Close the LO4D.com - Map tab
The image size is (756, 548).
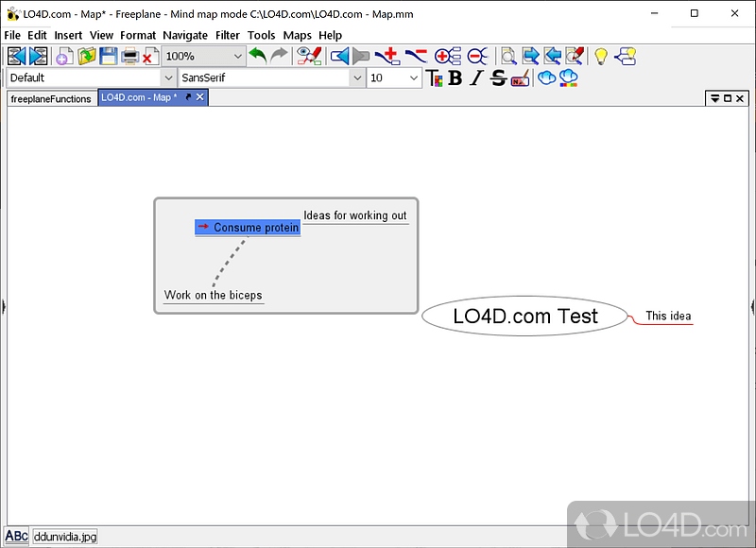tap(199, 97)
